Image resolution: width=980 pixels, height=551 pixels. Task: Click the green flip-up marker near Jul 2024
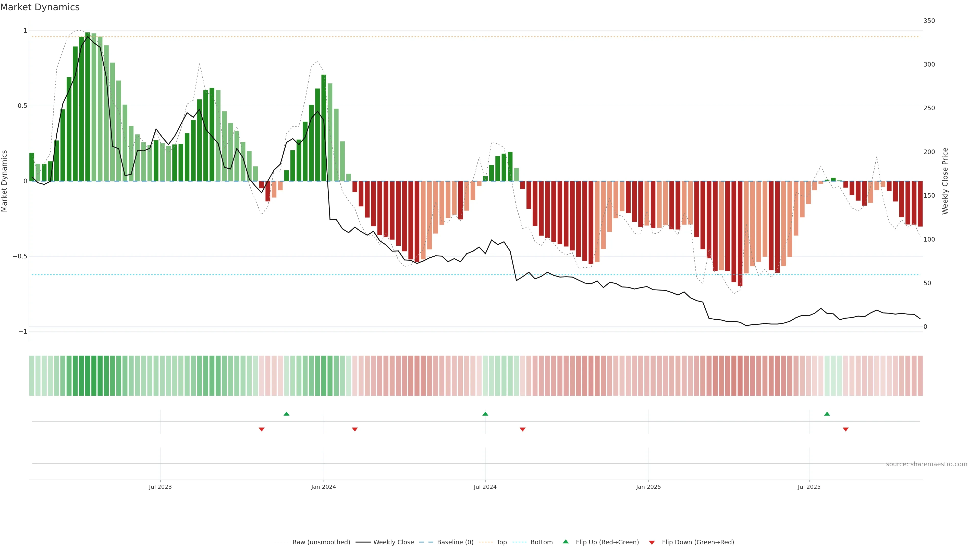pyautogui.click(x=485, y=414)
